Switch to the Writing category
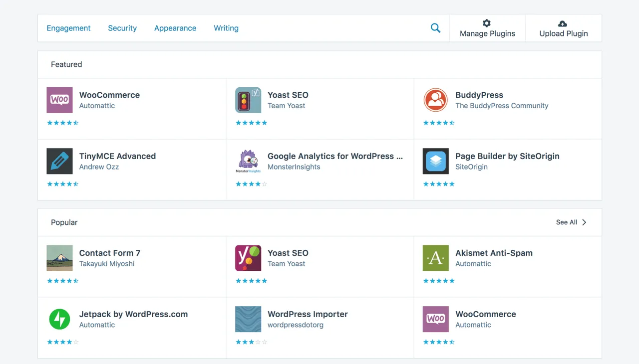The image size is (639, 364). [226, 28]
